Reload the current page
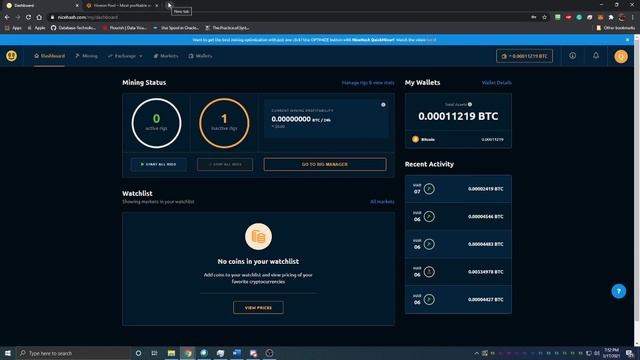640x360 pixels. 28,17
